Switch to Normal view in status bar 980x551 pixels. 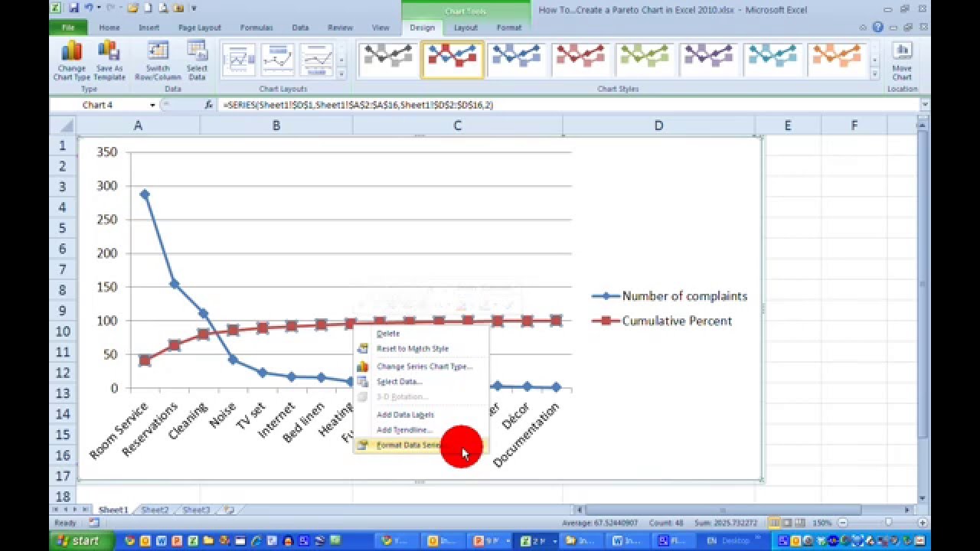[x=774, y=523]
